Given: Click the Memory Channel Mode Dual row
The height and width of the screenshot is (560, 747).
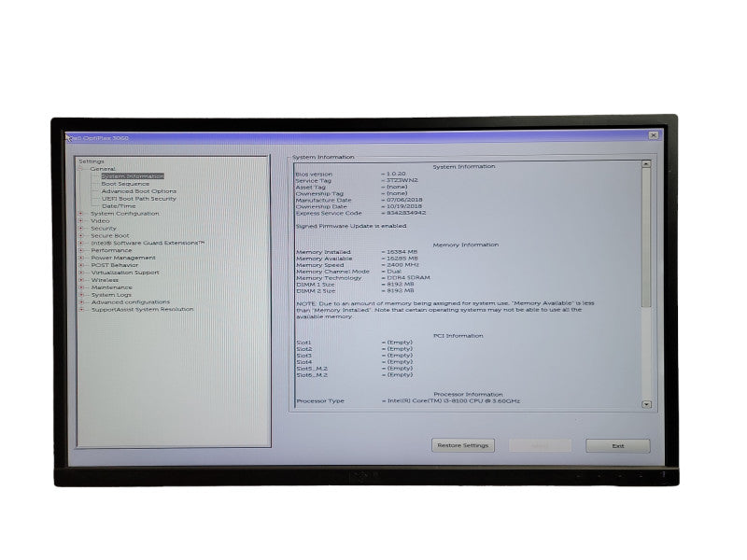Looking at the screenshot, I should coord(348,272).
